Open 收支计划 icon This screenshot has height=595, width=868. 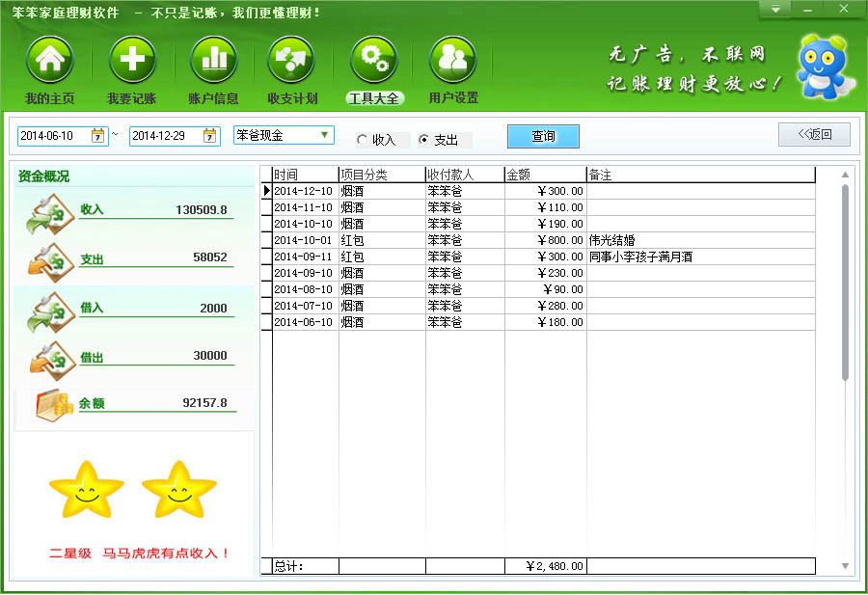click(x=292, y=61)
